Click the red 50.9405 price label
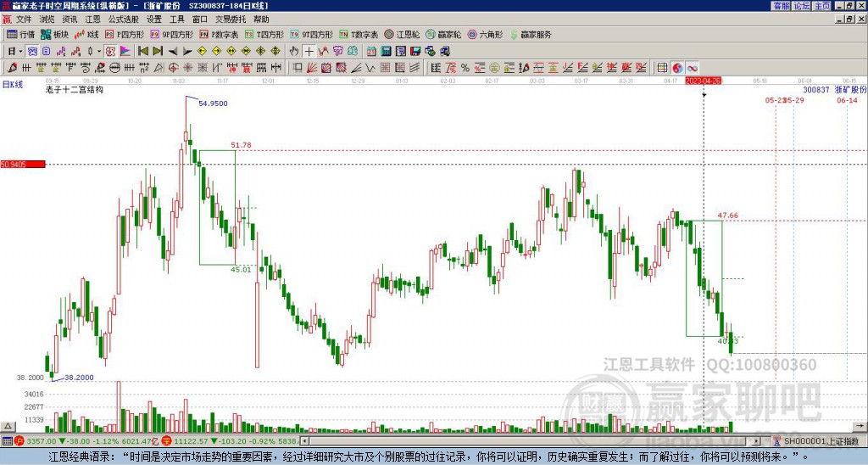This screenshot has width=868, height=465. [x=23, y=165]
